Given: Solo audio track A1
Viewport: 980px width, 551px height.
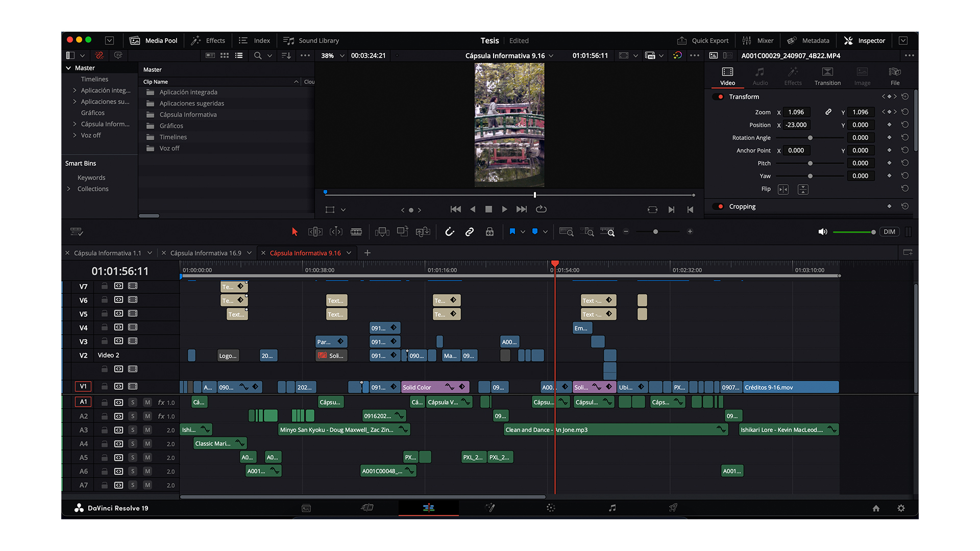Looking at the screenshot, I should (133, 402).
